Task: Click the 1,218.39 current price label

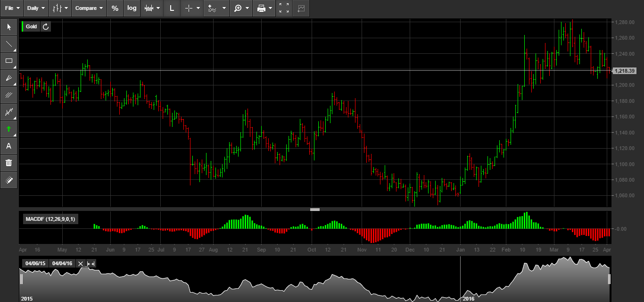Action: click(x=625, y=71)
